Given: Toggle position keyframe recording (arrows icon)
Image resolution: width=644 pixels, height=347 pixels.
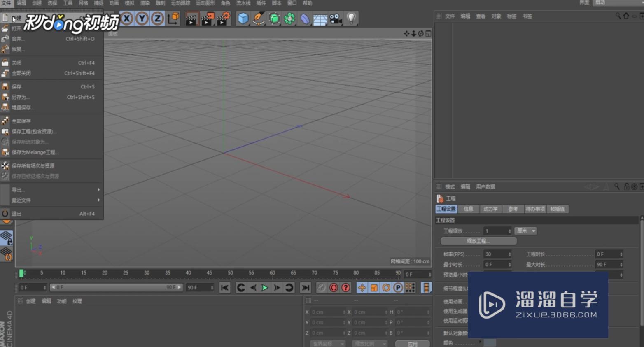Looking at the screenshot, I should click(362, 288).
